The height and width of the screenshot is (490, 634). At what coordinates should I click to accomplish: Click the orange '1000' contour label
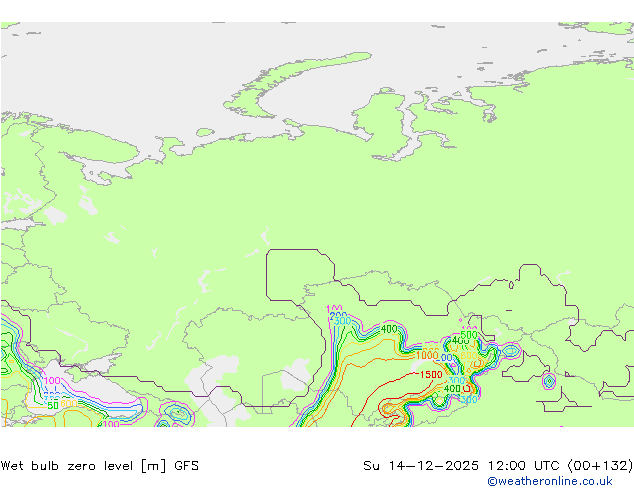point(427,355)
